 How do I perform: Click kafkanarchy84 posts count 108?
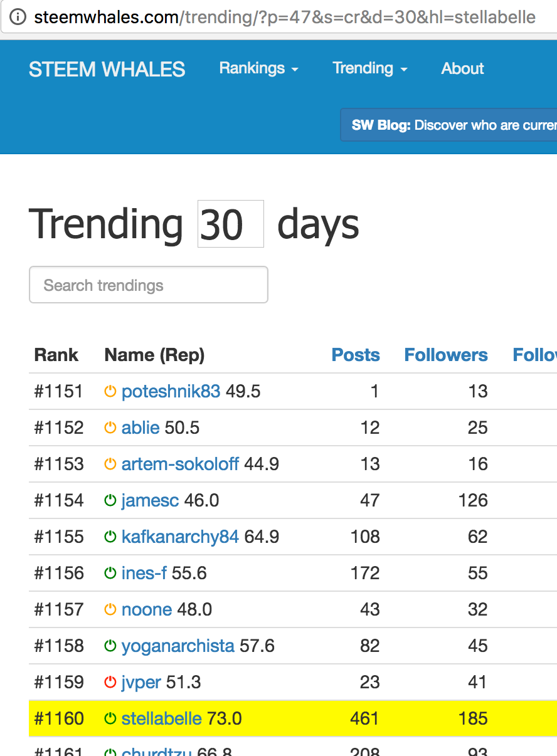click(x=365, y=537)
